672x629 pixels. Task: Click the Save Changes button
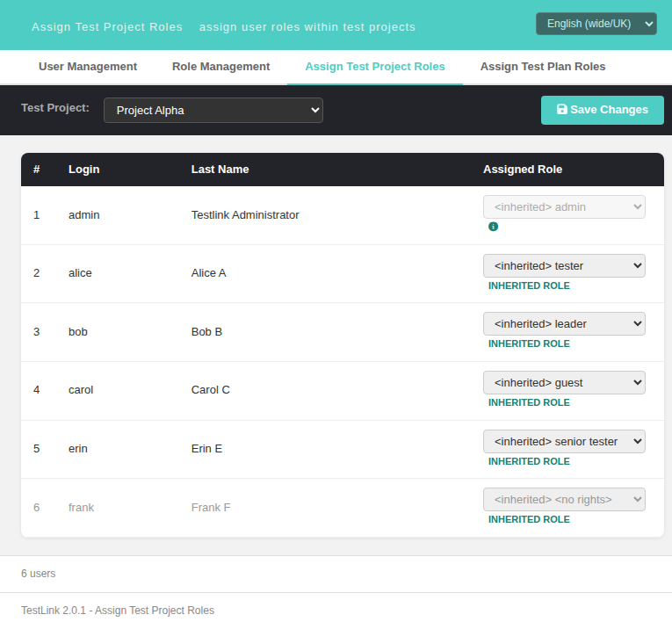point(602,110)
